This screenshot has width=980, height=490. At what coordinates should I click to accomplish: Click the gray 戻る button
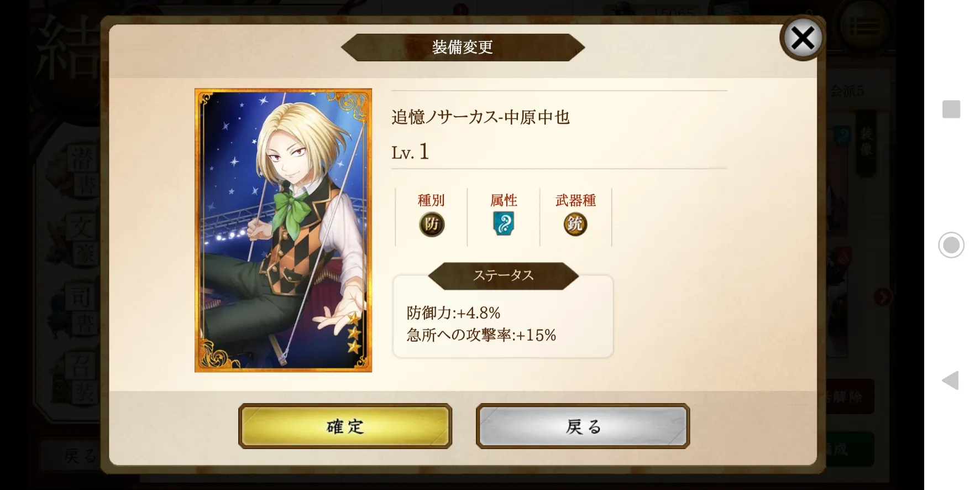click(x=583, y=426)
